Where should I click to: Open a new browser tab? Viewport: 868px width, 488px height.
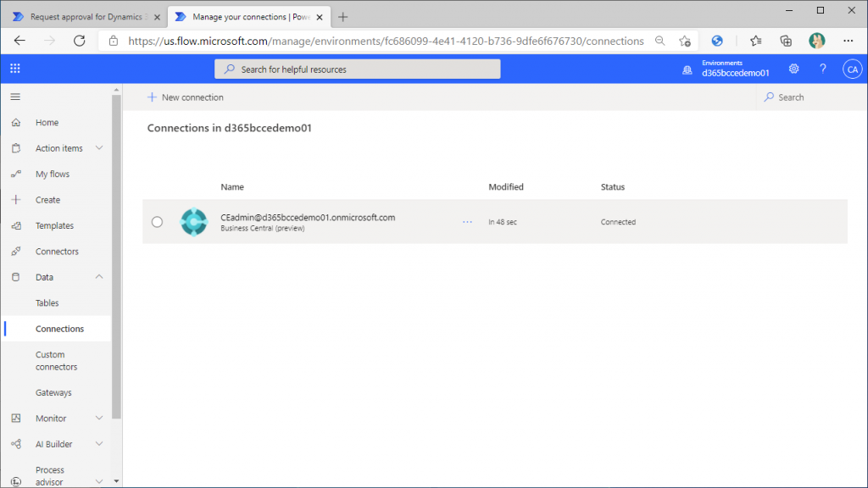342,17
